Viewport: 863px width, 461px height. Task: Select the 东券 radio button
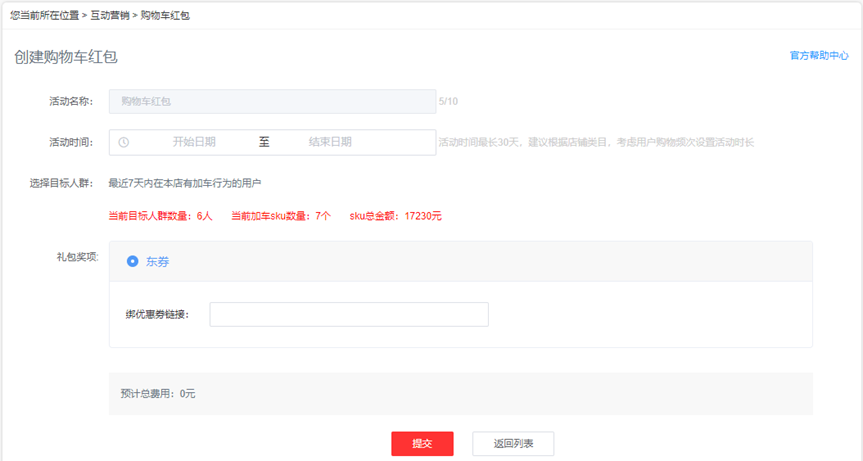(x=132, y=261)
